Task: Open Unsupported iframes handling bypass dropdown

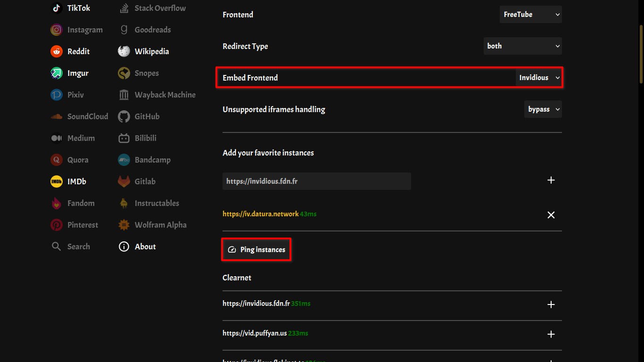Action: tap(543, 109)
